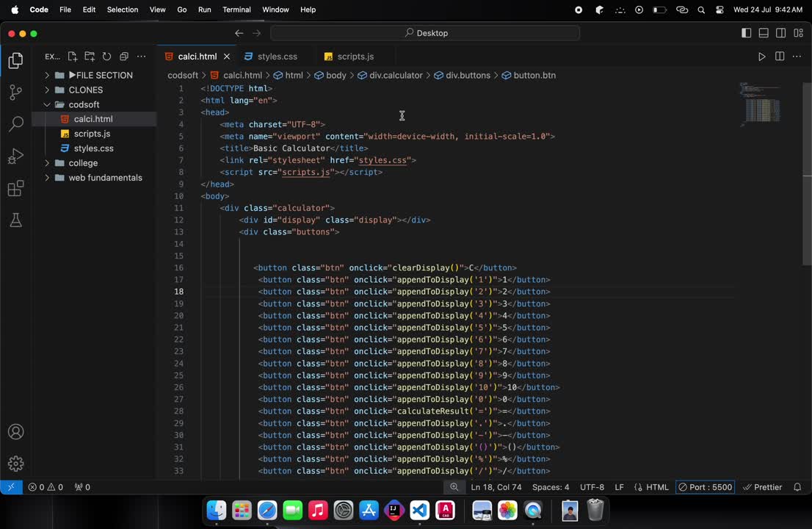Open Visual Studio Code in the Dock
812x529 pixels.
tap(419, 511)
